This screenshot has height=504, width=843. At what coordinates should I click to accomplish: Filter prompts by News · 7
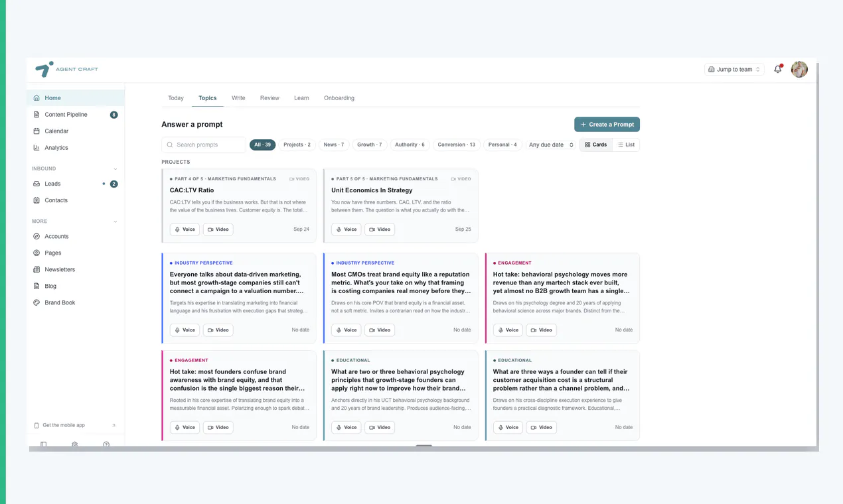coord(334,145)
